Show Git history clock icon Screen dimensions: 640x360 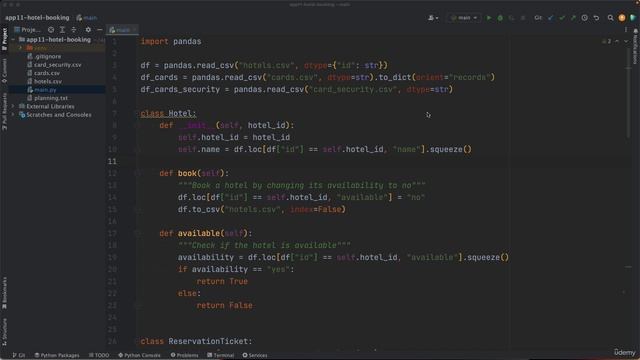(584, 18)
